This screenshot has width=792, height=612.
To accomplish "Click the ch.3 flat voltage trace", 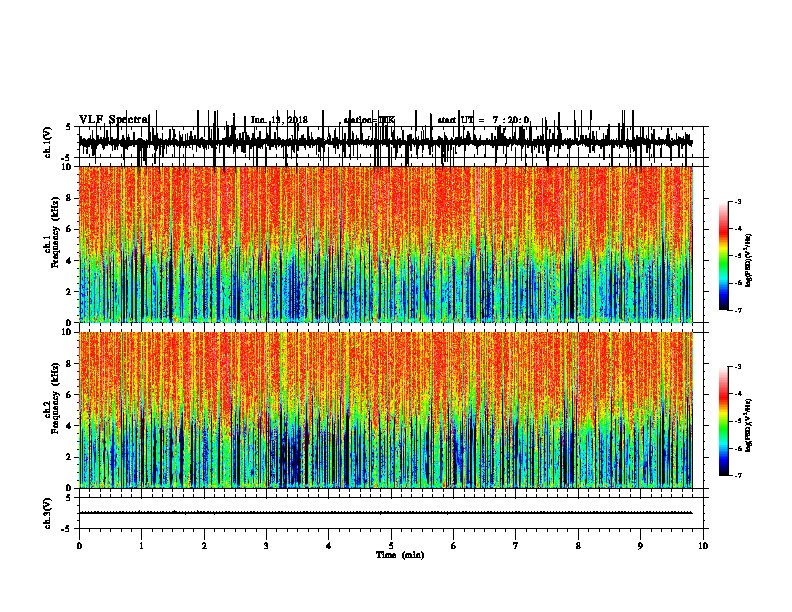I will click(385, 513).
